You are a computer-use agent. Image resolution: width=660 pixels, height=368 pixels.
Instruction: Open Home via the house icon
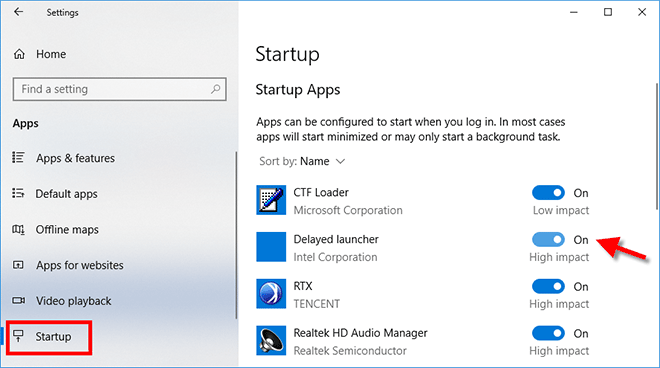[x=19, y=54]
